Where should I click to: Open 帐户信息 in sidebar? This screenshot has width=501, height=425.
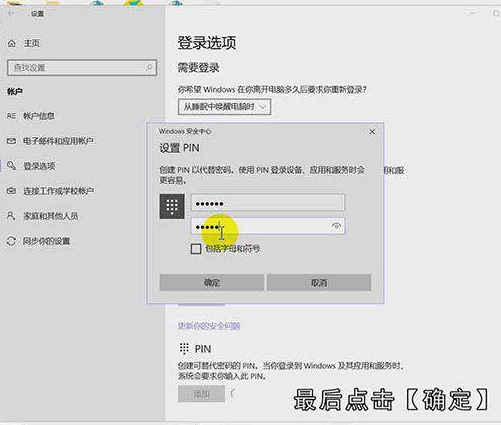coord(39,116)
